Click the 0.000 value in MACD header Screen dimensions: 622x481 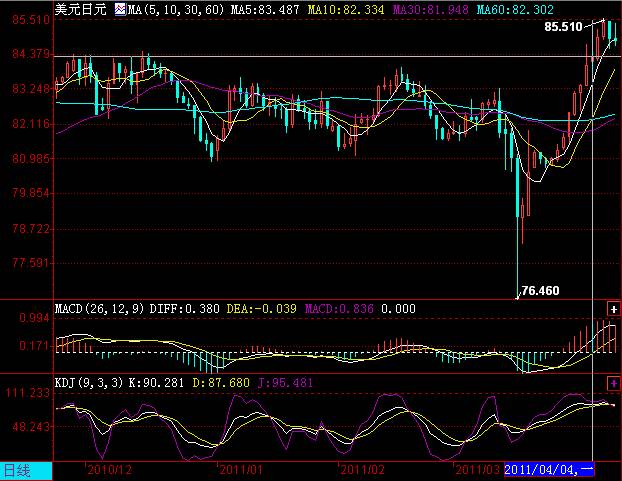tap(398, 309)
